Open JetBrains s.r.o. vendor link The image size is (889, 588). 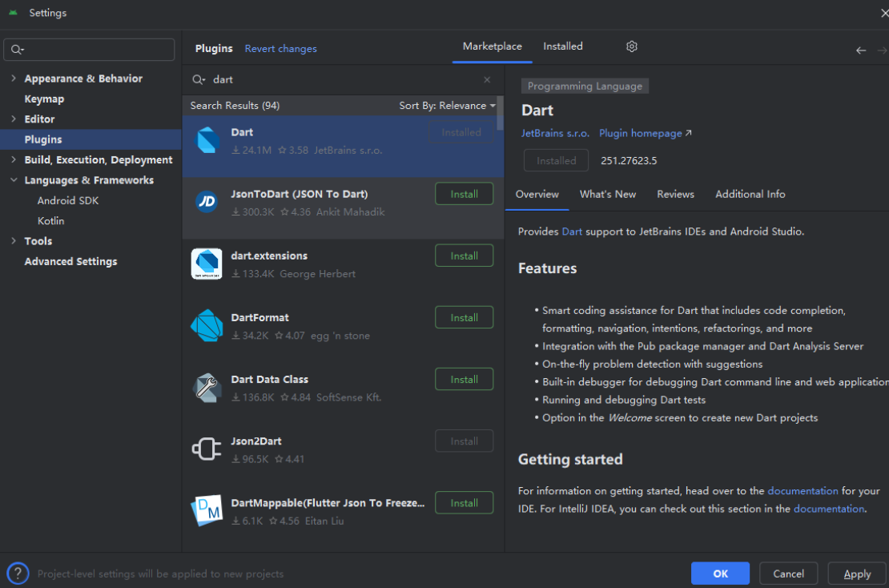(x=555, y=133)
